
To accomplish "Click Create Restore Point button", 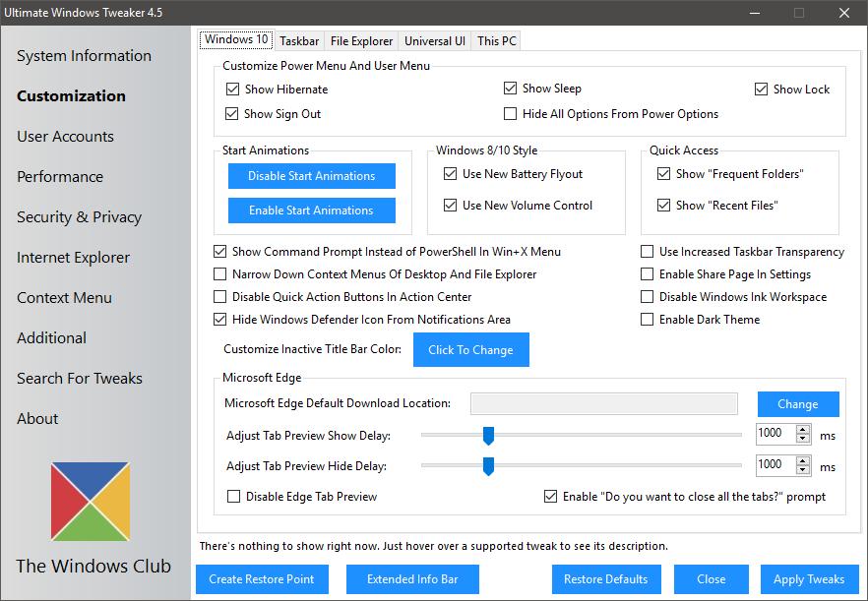I will (x=262, y=579).
